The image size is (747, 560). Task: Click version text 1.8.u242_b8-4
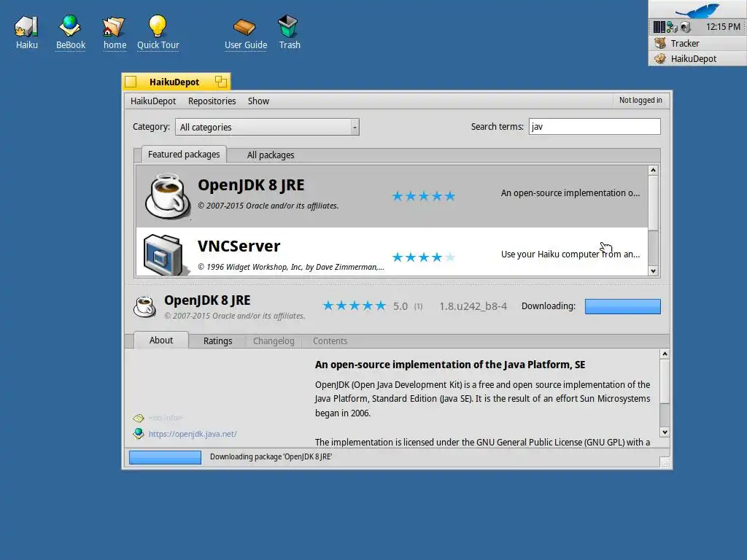(473, 306)
